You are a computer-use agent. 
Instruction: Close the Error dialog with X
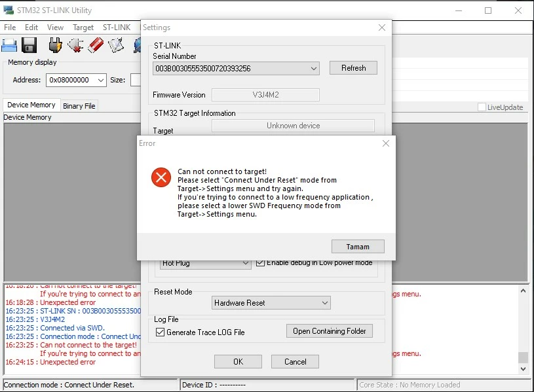pos(385,143)
